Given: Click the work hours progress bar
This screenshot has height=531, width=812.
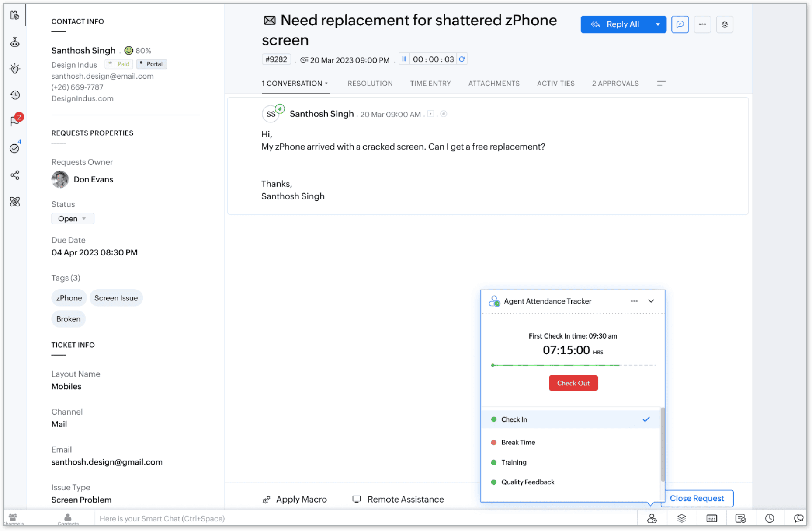Looking at the screenshot, I should pyautogui.click(x=573, y=365).
